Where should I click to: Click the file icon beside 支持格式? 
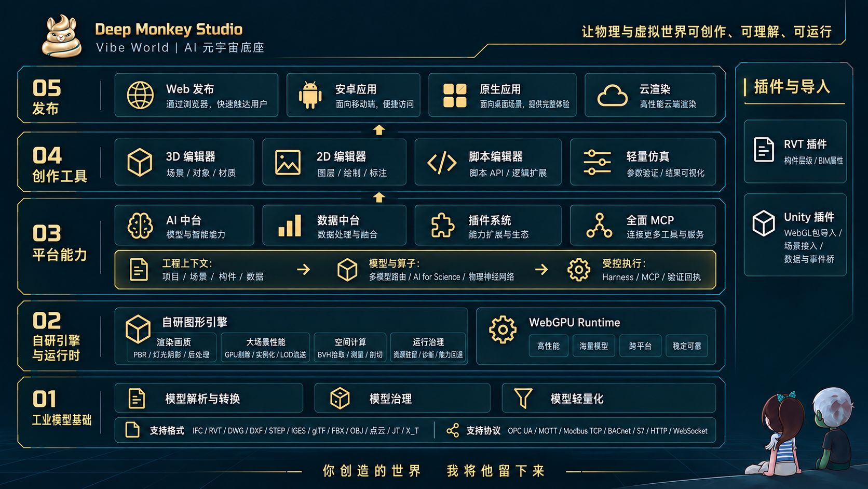coord(132,430)
